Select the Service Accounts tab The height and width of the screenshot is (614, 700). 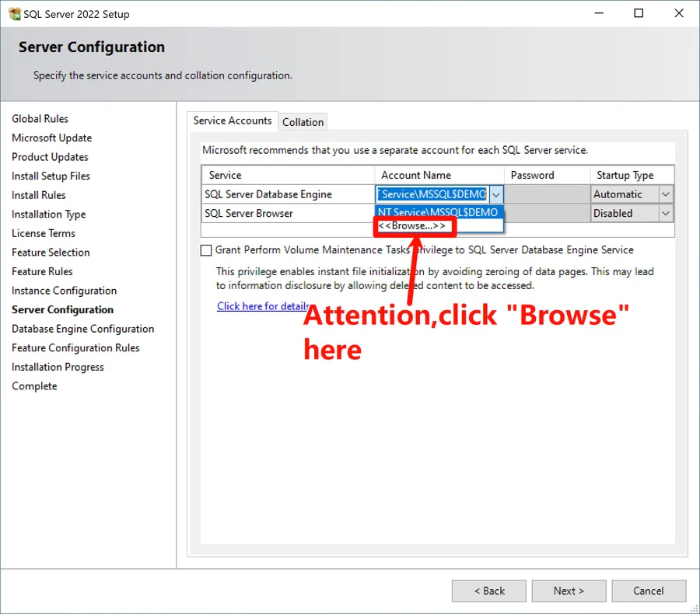[232, 120]
